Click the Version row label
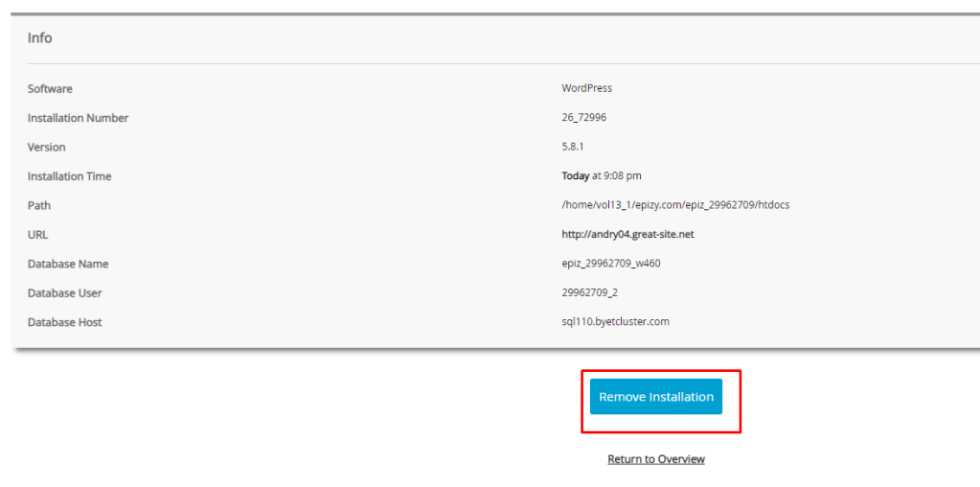 tap(47, 148)
